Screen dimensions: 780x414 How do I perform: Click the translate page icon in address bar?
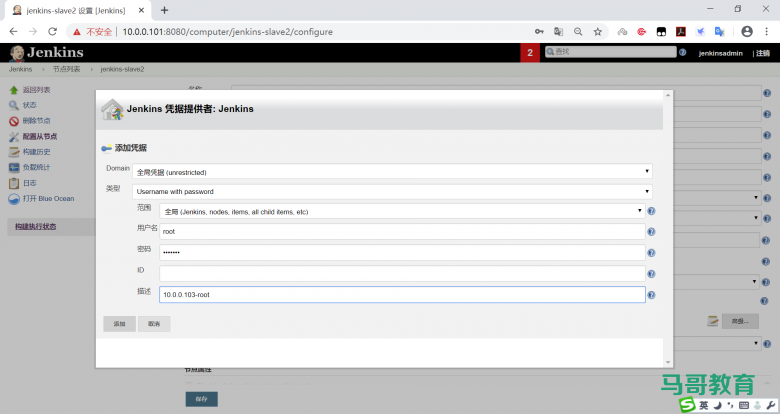coord(559,32)
